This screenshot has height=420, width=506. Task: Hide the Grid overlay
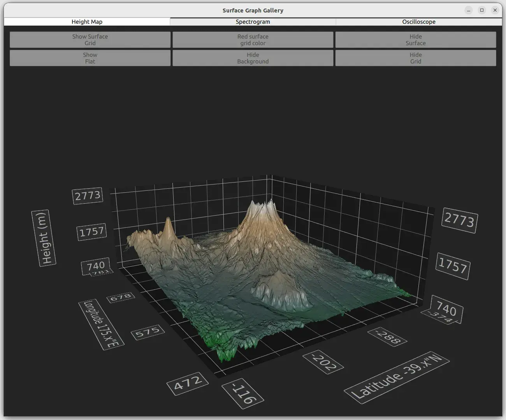coord(415,58)
